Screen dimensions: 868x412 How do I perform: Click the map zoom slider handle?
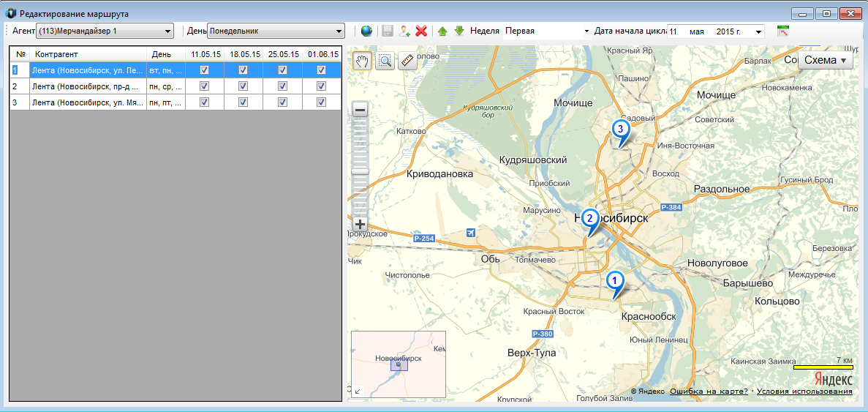click(360, 171)
